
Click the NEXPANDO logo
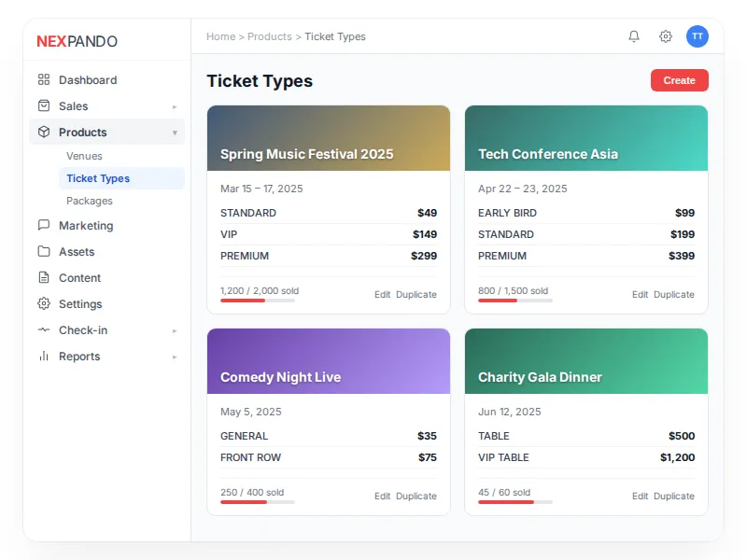[x=78, y=41]
